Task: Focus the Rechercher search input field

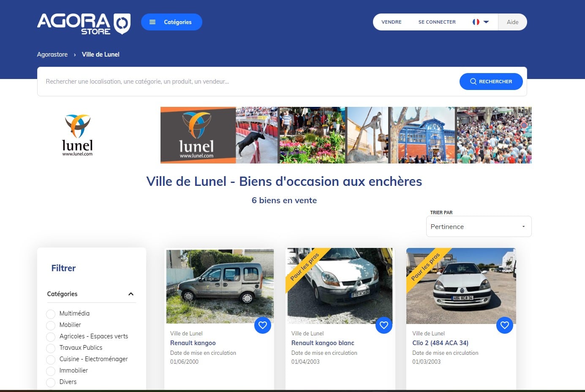Action: click(x=248, y=82)
